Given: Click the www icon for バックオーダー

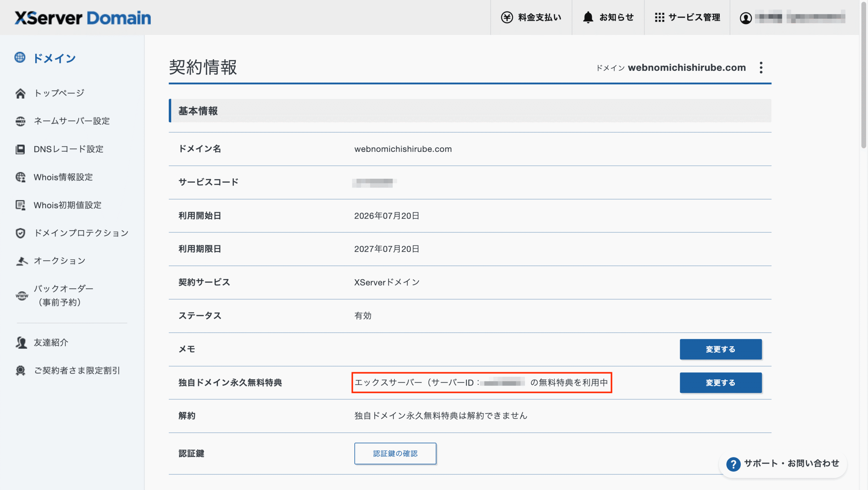Looking at the screenshot, I should point(22,295).
